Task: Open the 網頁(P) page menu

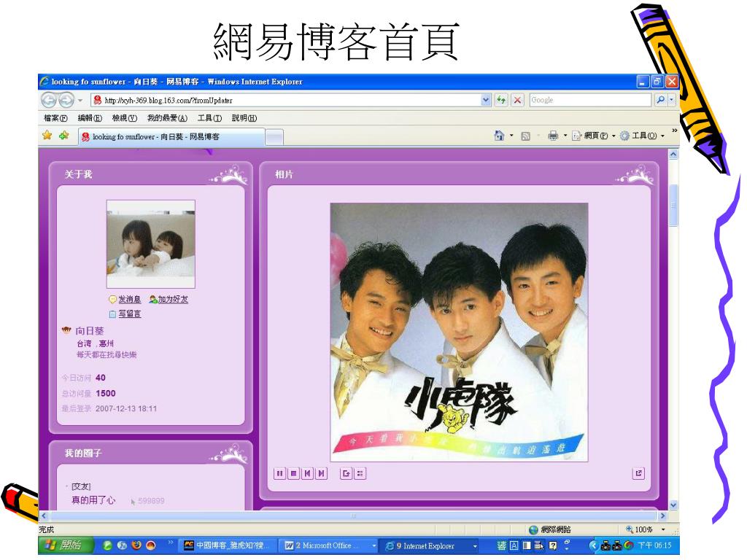Action: point(594,136)
